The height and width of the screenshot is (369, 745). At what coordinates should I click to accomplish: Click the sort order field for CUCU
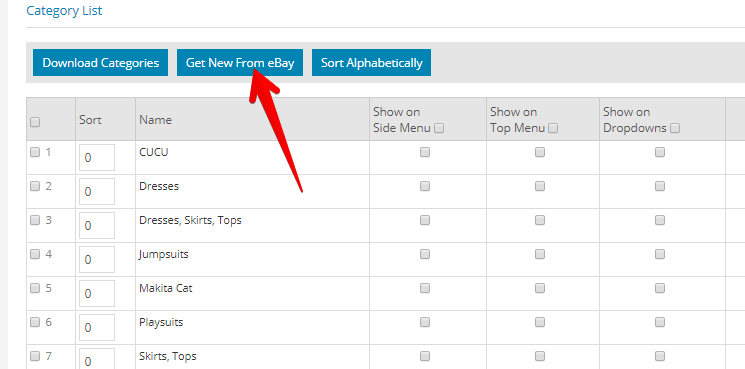[97, 158]
